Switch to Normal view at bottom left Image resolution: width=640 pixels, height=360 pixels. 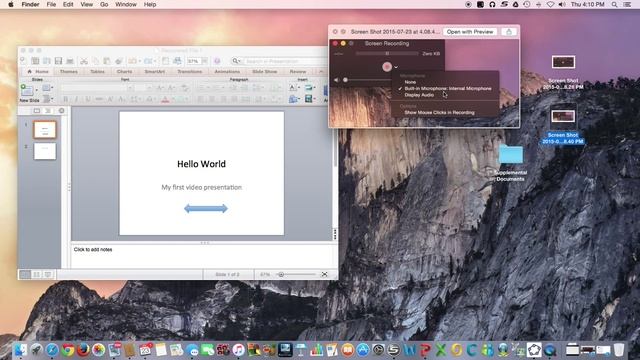25,275
